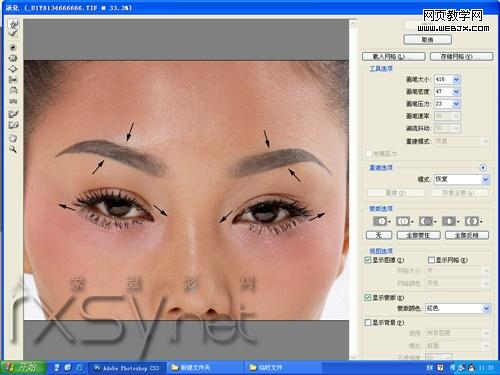Click the brush density value field 47
Viewport: 500px width, 375px height.
click(x=443, y=92)
